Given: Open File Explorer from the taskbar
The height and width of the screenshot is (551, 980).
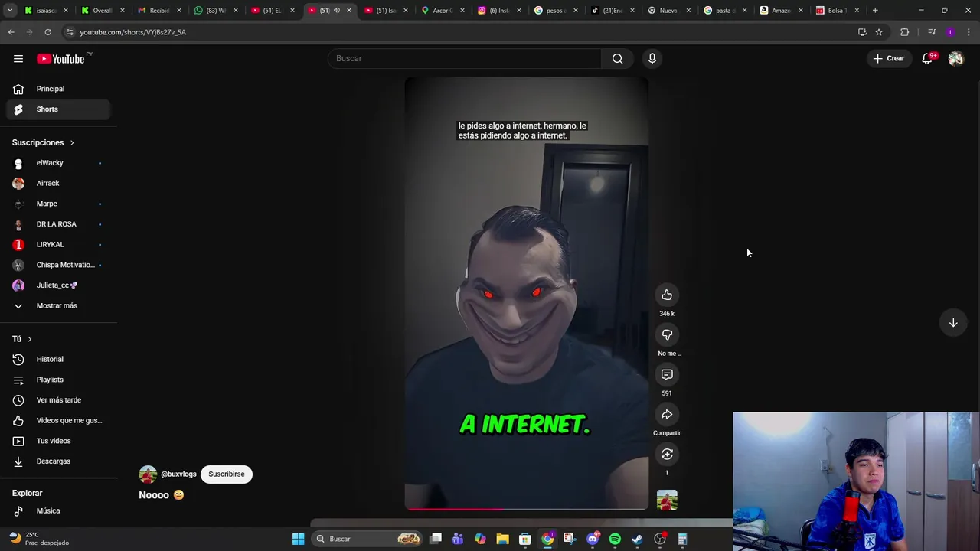Looking at the screenshot, I should [502, 539].
